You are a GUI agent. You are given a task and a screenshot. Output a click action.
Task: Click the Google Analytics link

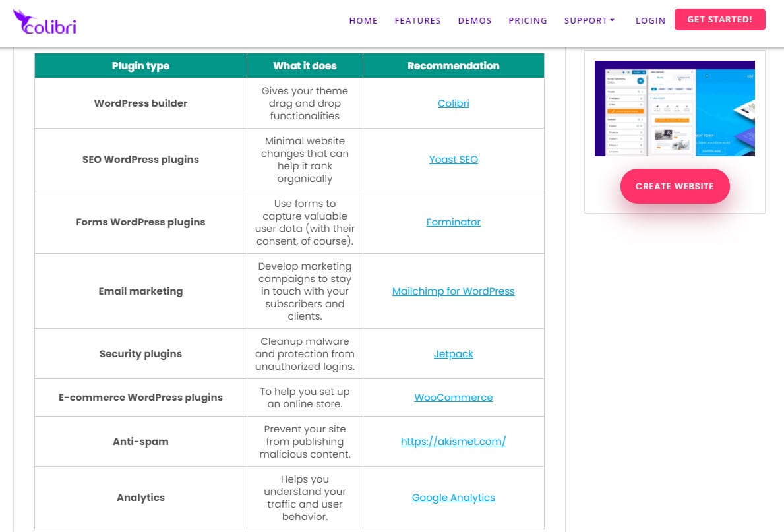[453, 497]
